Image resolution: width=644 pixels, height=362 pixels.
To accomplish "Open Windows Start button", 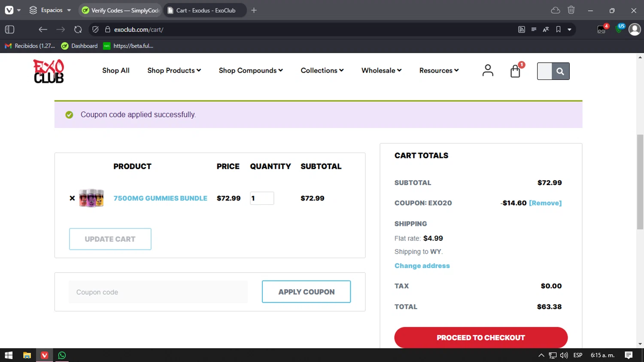I will [9, 355].
